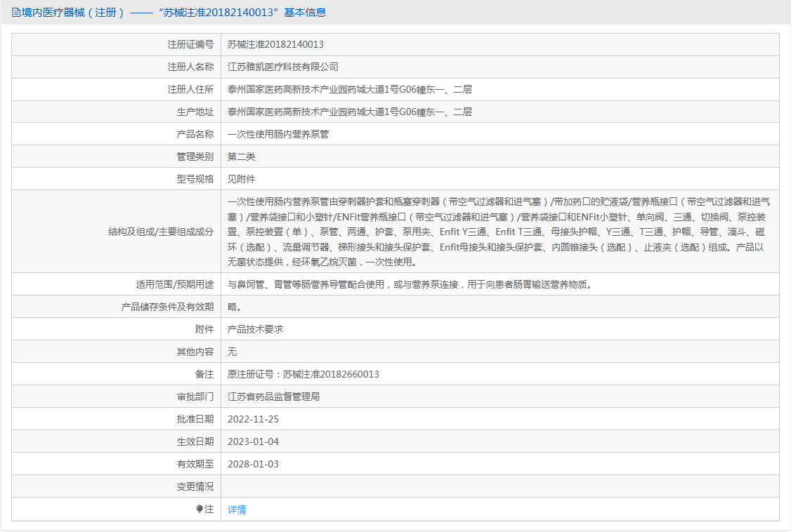The height and width of the screenshot is (532, 791).
Task: Click the 有效期至 label
Action: click(x=195, y=464)
